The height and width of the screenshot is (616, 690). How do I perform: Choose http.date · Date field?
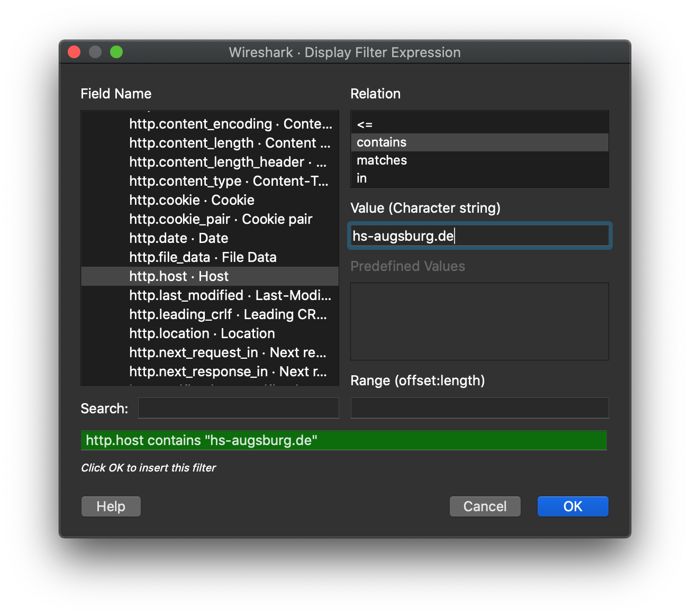pyautogui.click(x=178, y=238)
